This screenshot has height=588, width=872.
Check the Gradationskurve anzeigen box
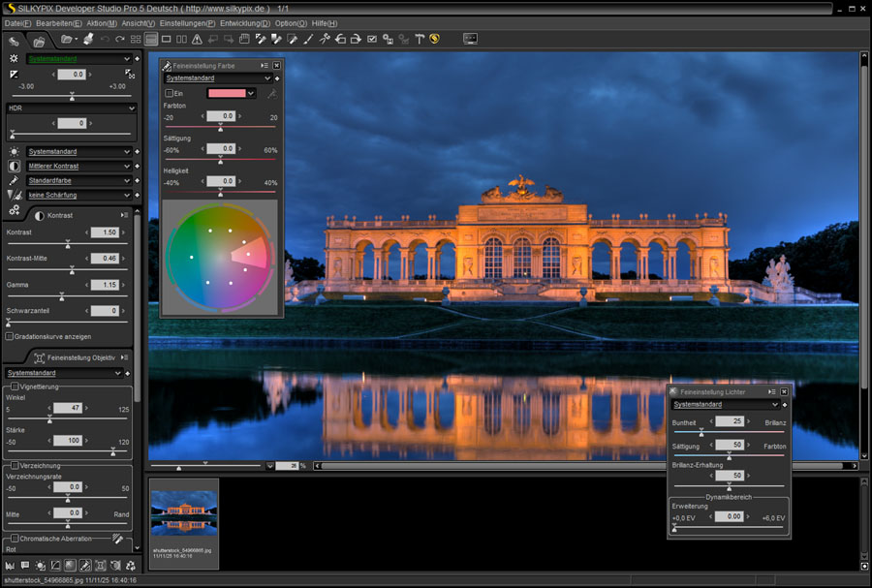(x=10, y=336)
